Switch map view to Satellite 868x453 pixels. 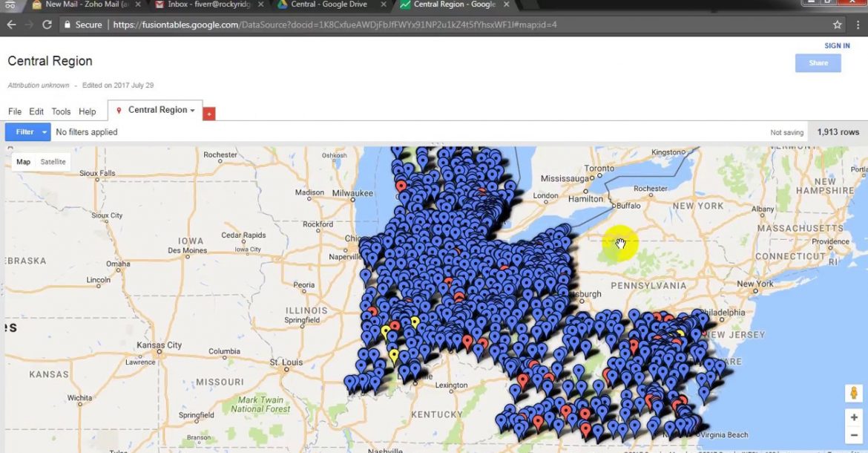tap(53, 162)
